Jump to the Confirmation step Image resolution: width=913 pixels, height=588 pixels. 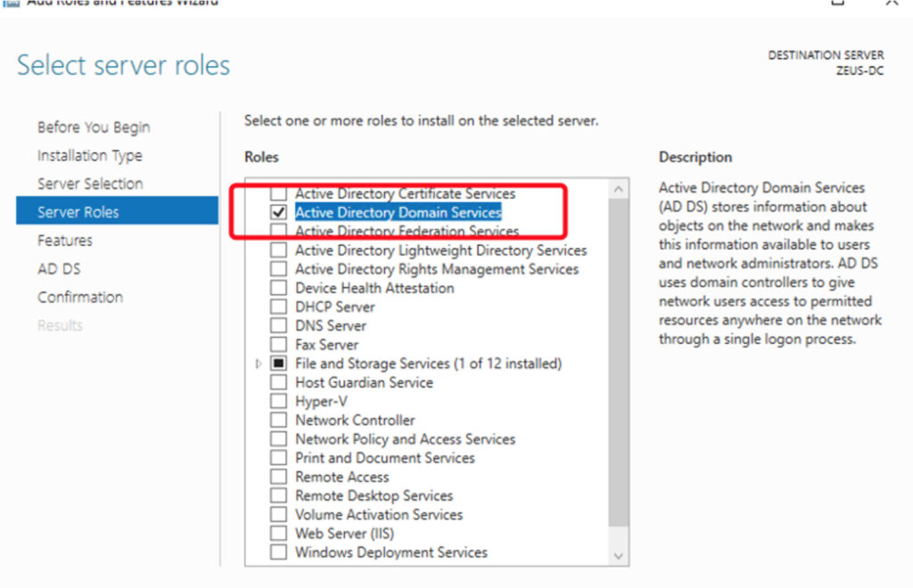point(80,298)
